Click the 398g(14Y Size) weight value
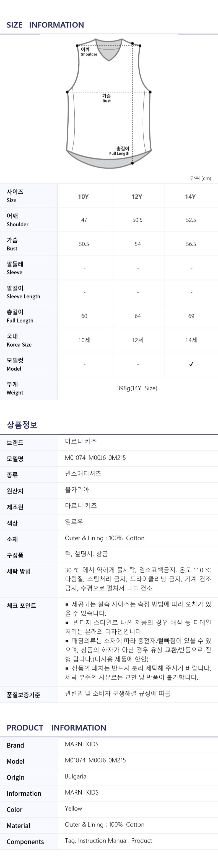Image resolution: width=218 pixels, height=868 pixels. (x=137, y=388)
